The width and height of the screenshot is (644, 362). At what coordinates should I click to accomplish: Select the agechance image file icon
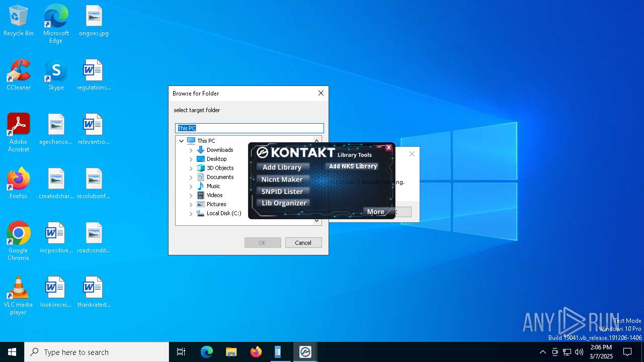pos(56,130)
